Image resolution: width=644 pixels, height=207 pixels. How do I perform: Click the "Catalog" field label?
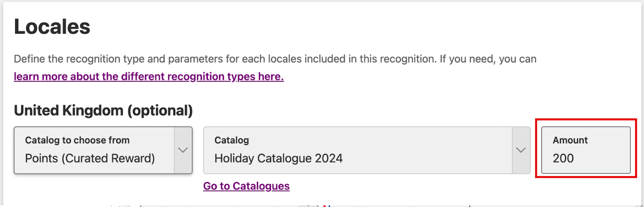click(232, 140)
